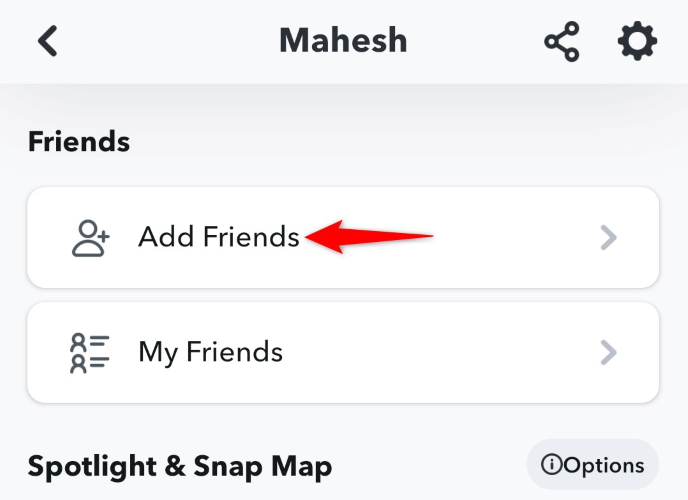Click the "Friends" section heading
688x500 pixels.
pyautogui.click(x=79, y=142)
